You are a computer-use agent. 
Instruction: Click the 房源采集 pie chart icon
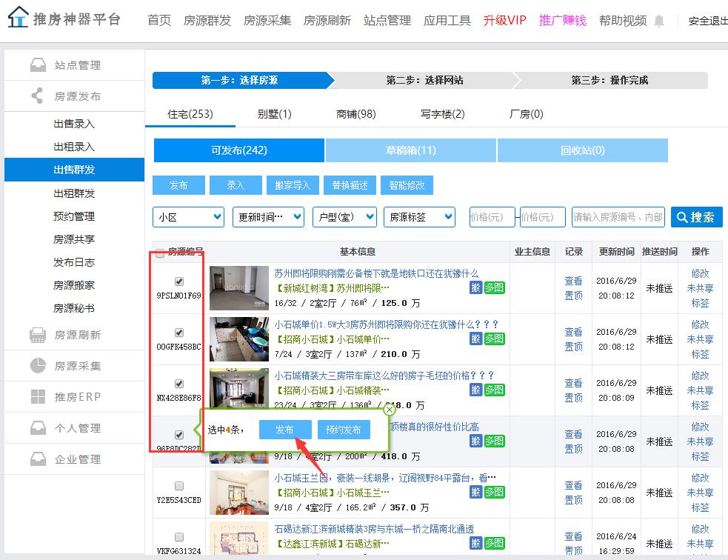click(38, 366)
